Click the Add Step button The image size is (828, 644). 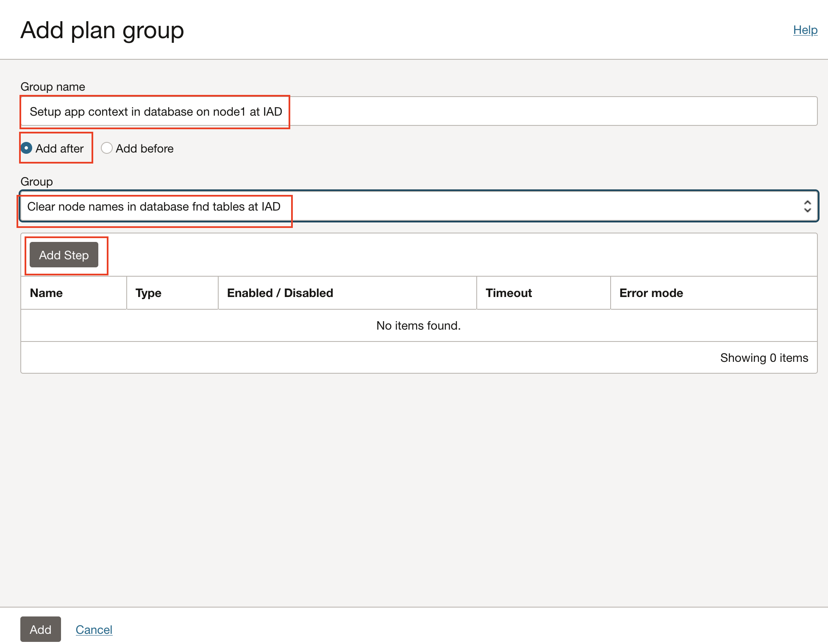[64, 255]
